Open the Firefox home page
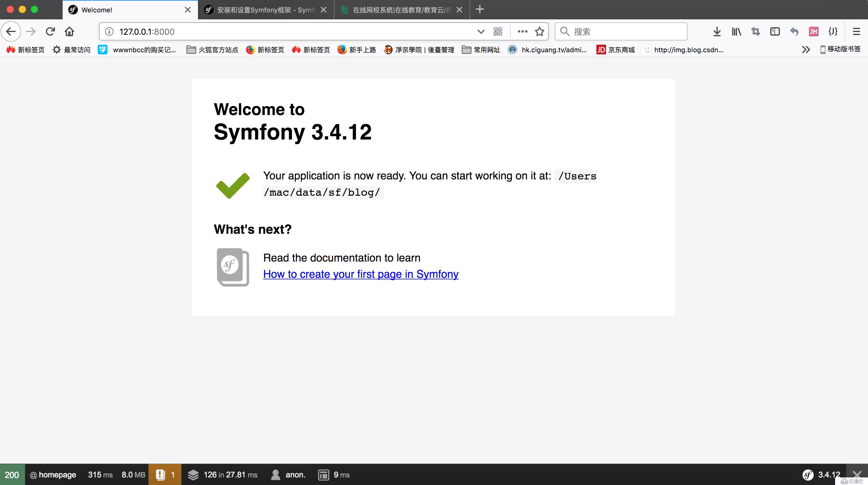Viewport: 868px width, 485px height. [x=69, y=31]
